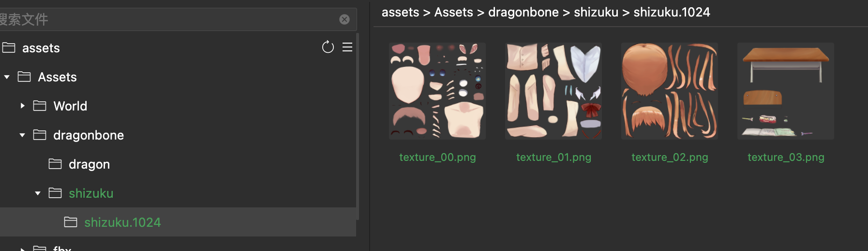
Task: Collapse the shizuku folder
Action: point(38,193)
